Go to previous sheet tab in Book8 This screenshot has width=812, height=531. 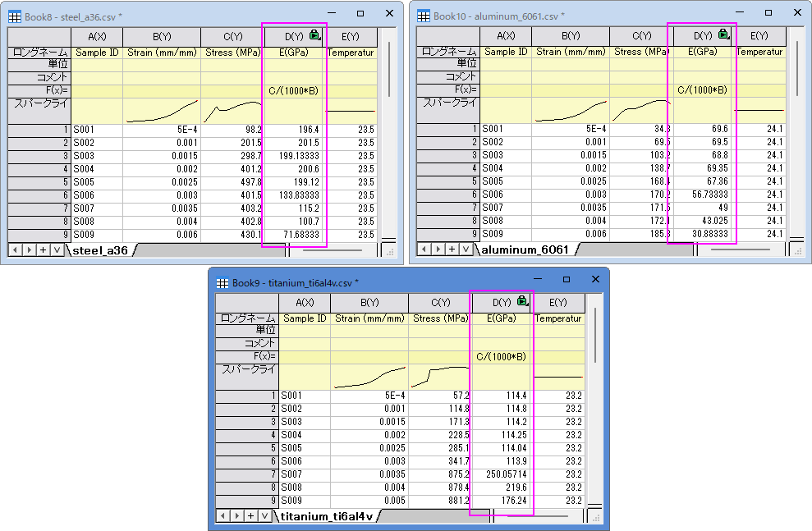point(15,250)
